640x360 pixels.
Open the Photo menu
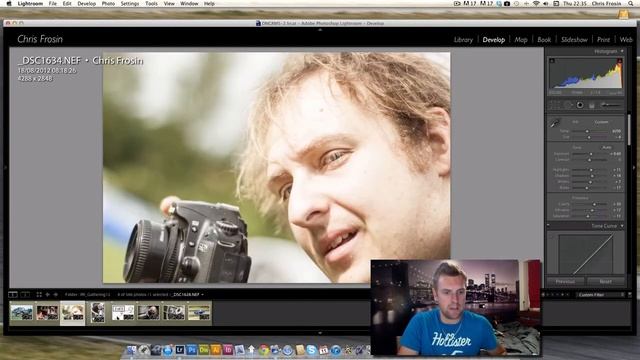coord(108,3)
